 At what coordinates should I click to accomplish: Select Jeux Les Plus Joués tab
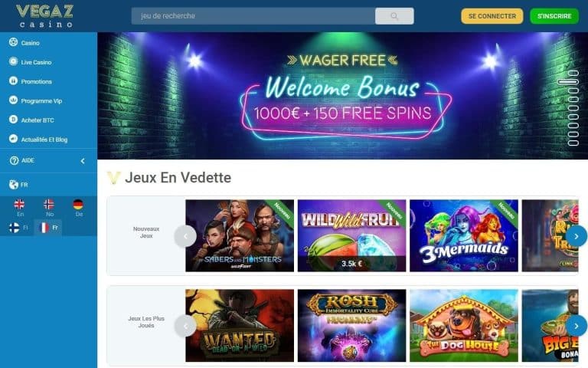(146, 322)
